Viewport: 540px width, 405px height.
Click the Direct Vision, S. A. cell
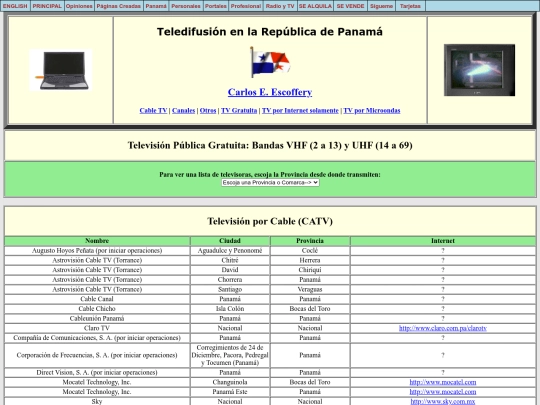[97, 372]
